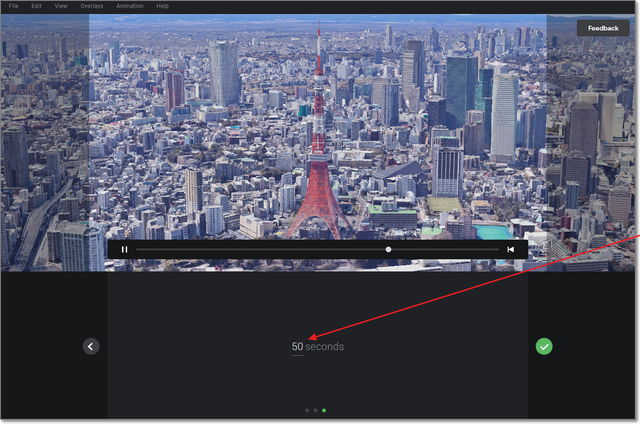
Task: Click the Feedback button
Action: tap(602, 28)
